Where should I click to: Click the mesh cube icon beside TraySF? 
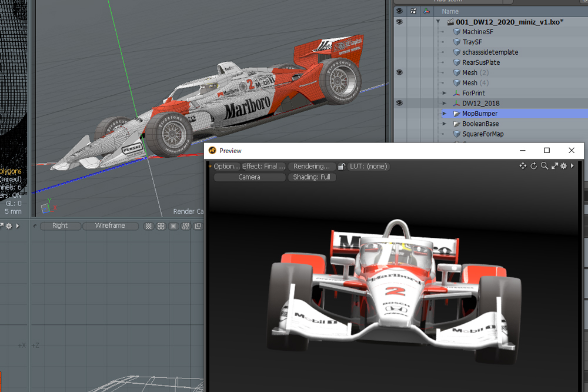tap(457, 42)
